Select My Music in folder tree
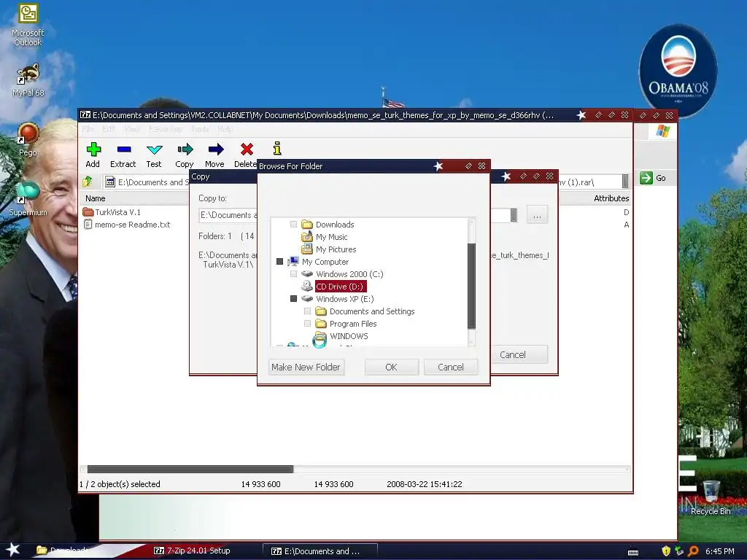This screenshot has width=747, height=560. coord(332,237)
